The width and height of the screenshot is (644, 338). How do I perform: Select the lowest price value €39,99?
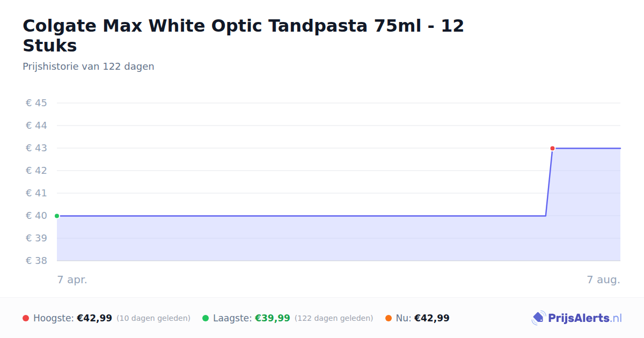[x=272, y=318]
